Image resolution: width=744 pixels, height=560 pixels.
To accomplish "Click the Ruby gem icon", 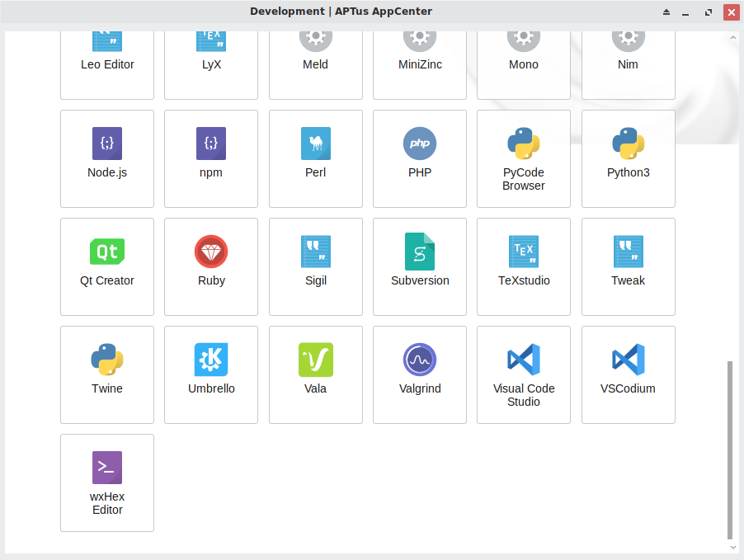I will [211, 252].
